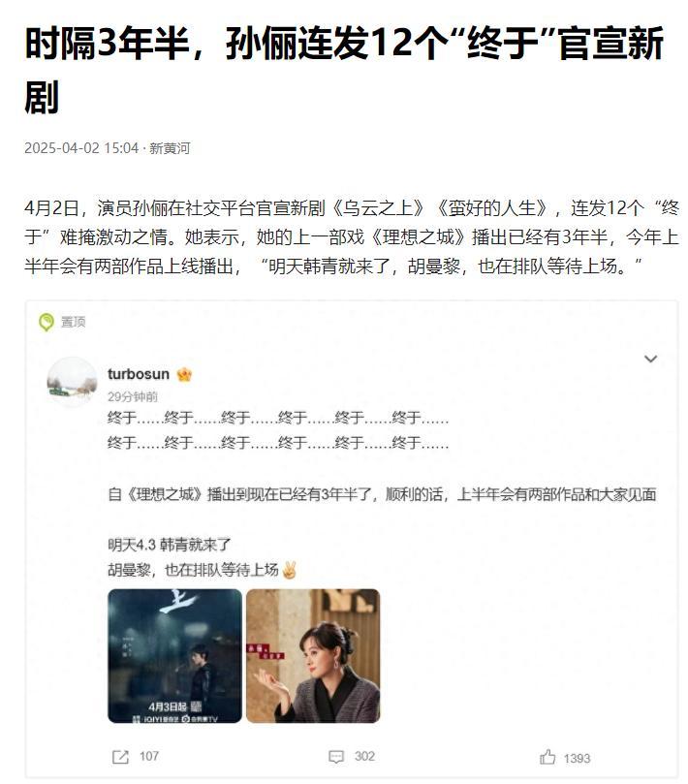688x784 pixels.
Task: Open the dark 4月3日 drama poster
Action: pyautogui.click(x=174, y=655)
